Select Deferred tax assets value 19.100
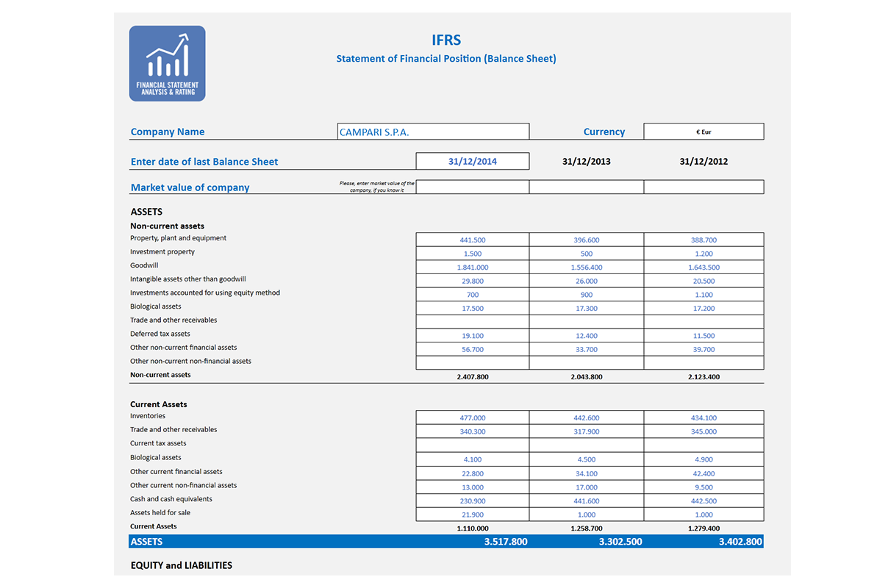Viewport: 877px width, 588px height. [x=473, y=336]
